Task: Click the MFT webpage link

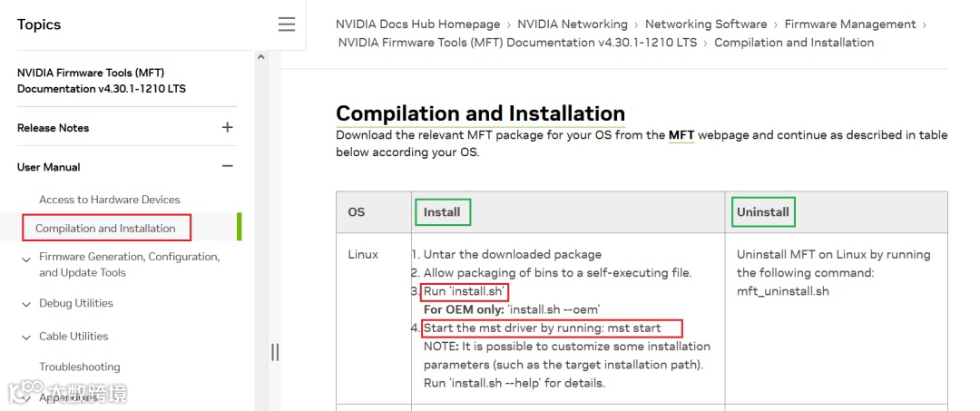Action: click(x=681, y=135)
